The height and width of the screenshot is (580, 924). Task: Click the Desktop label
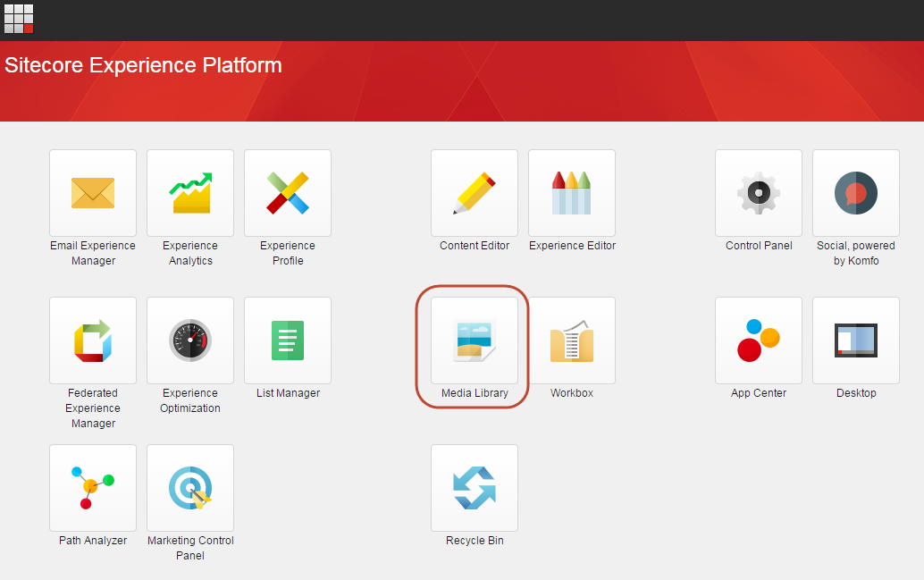pyautogui.click(x=856, y=393)
